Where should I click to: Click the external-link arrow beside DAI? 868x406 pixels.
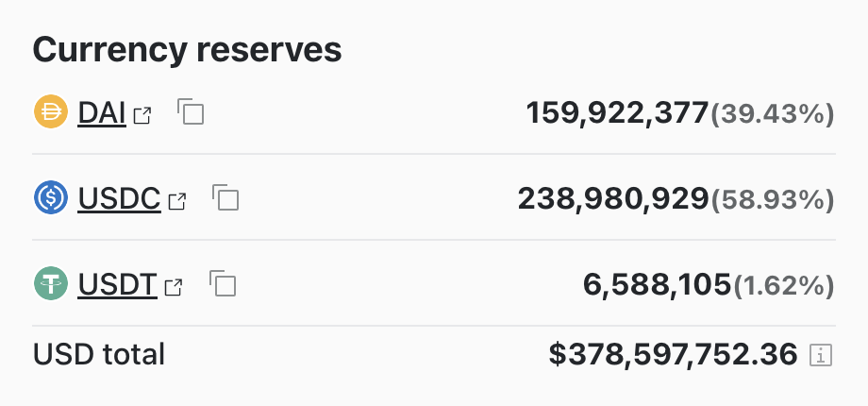[x=142, y=116]
